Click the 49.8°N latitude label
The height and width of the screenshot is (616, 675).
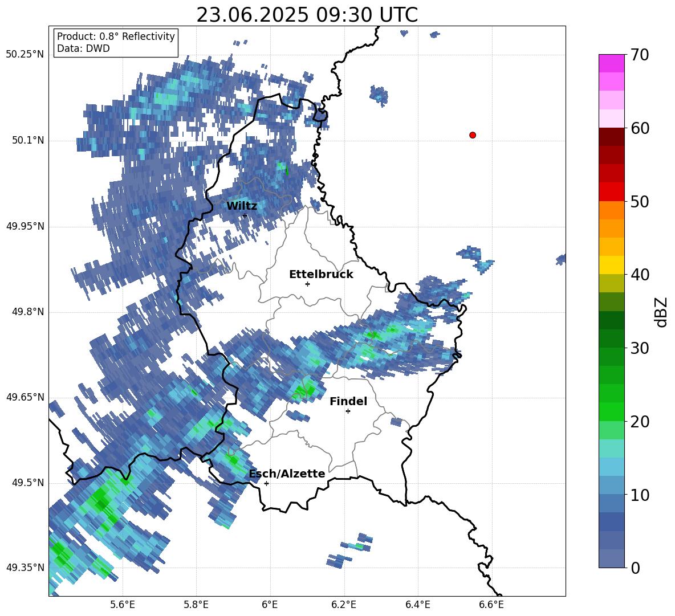[x=27, y=312]
